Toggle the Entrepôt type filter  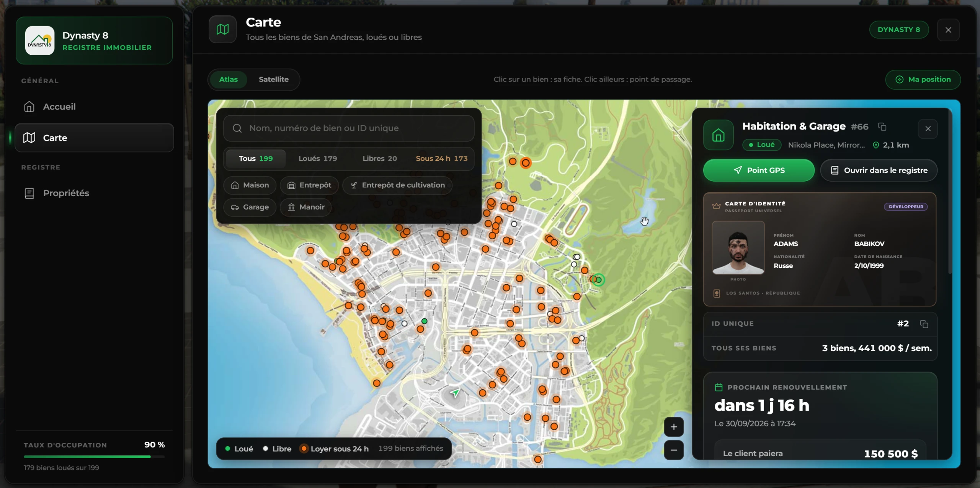[309, 185]
